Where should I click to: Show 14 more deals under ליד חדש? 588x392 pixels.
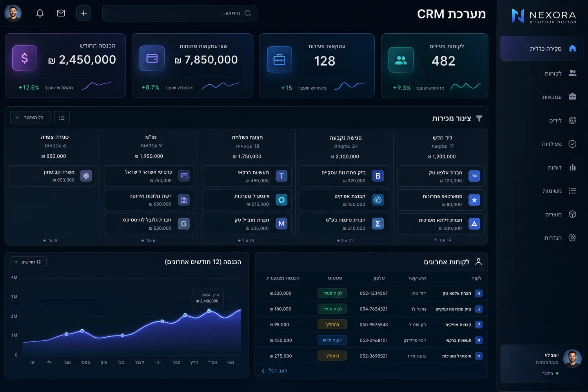pyautogui.click(x=443, y=240)
